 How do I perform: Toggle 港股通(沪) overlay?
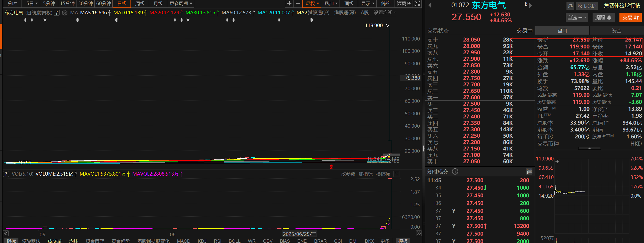click(319, 13)
